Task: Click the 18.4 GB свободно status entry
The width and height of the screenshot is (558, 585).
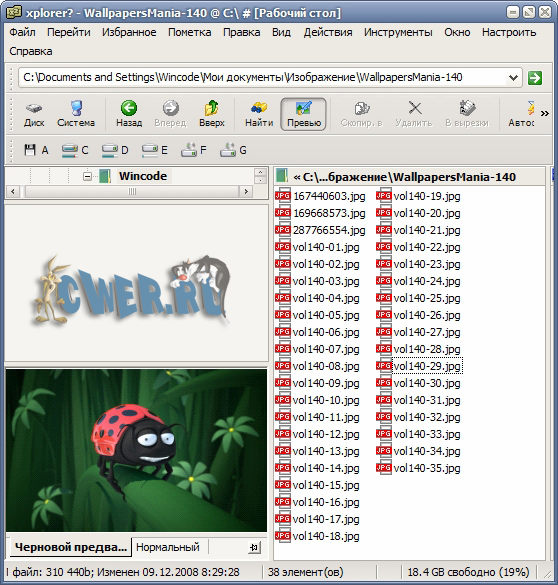Action: coord(468,572)
